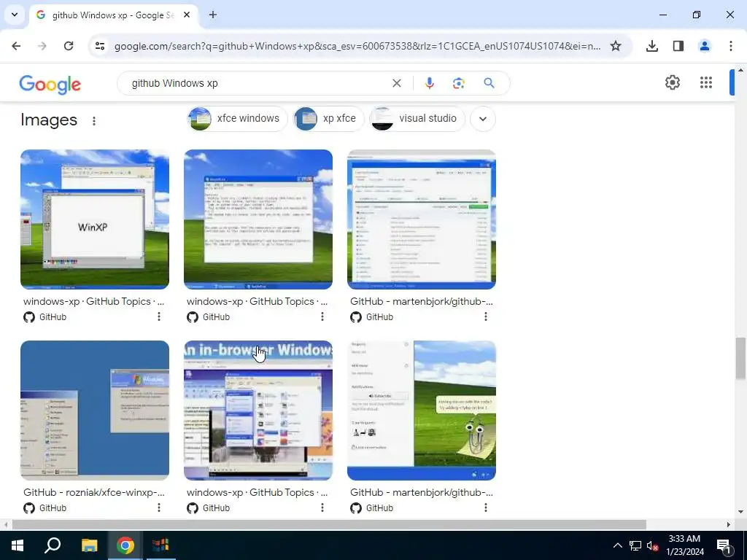This screenshot has width=747, height=560.
Task: Open Google quick settings gear
Action: (672, 82)
